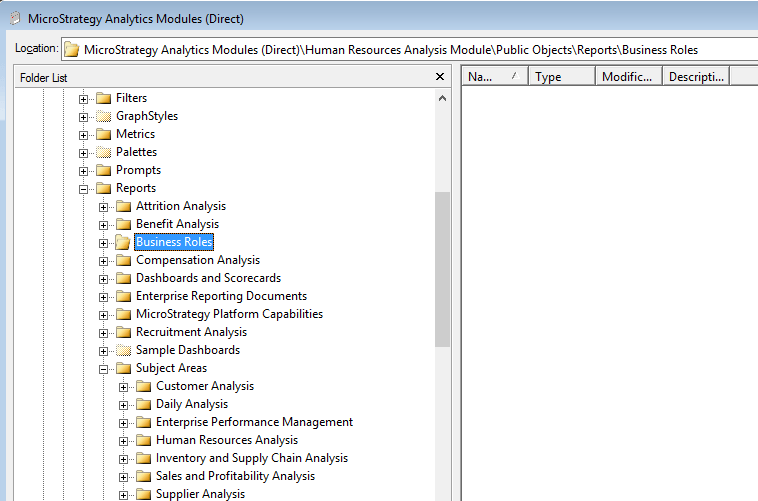Click the GraphStyles folder icon
Viewport: 758px width, 501px height.
coord(104,116)
